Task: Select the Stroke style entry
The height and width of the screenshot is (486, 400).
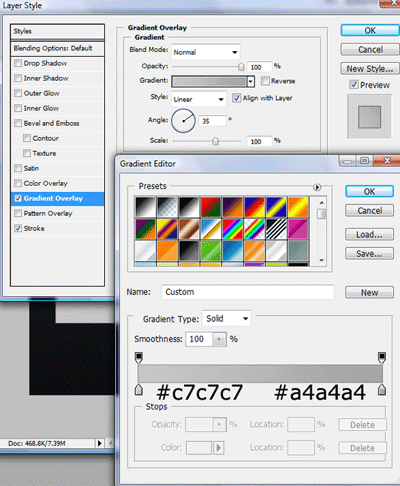Action: point(34,228)
